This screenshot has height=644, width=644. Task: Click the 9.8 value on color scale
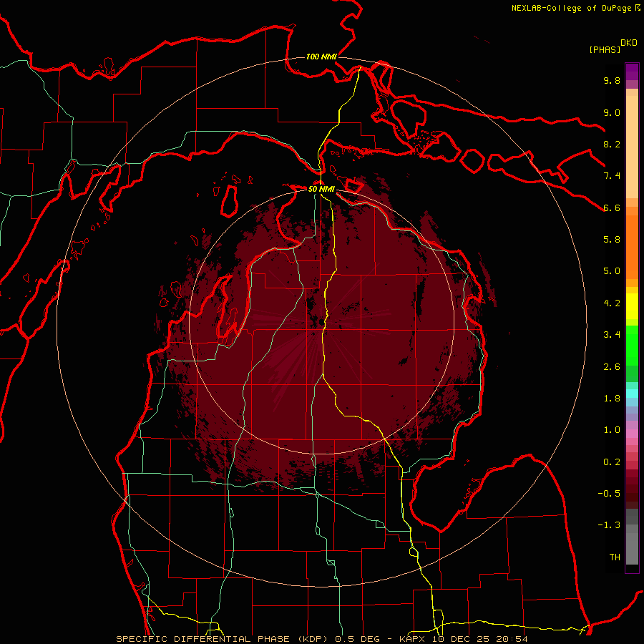[x=612, y=81]
